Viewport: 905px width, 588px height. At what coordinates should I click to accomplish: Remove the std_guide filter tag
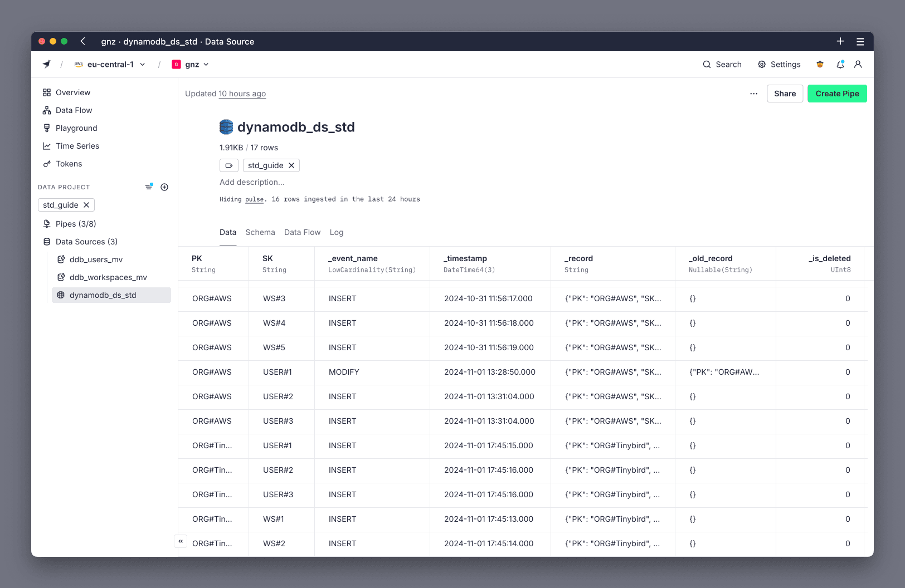tap(86, 205)
